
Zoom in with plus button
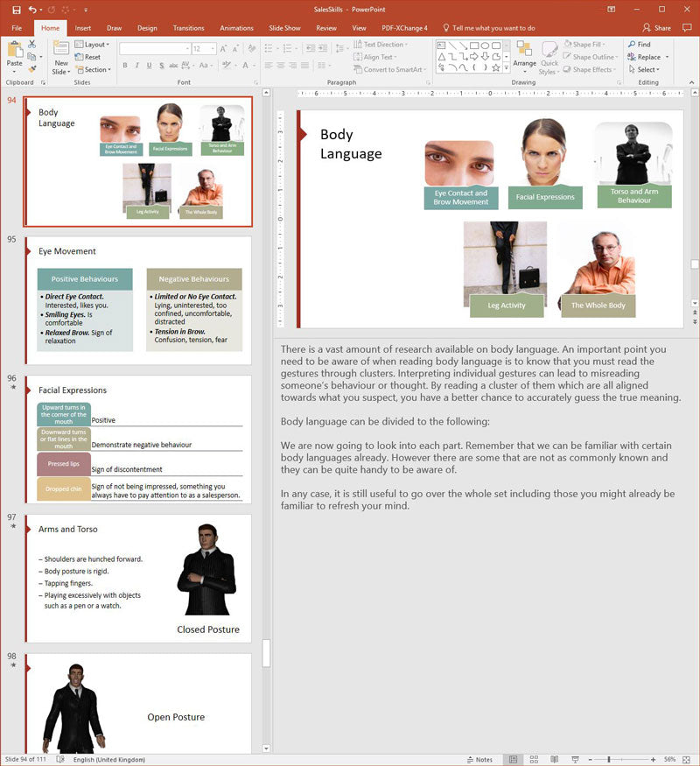pos(653,759)
